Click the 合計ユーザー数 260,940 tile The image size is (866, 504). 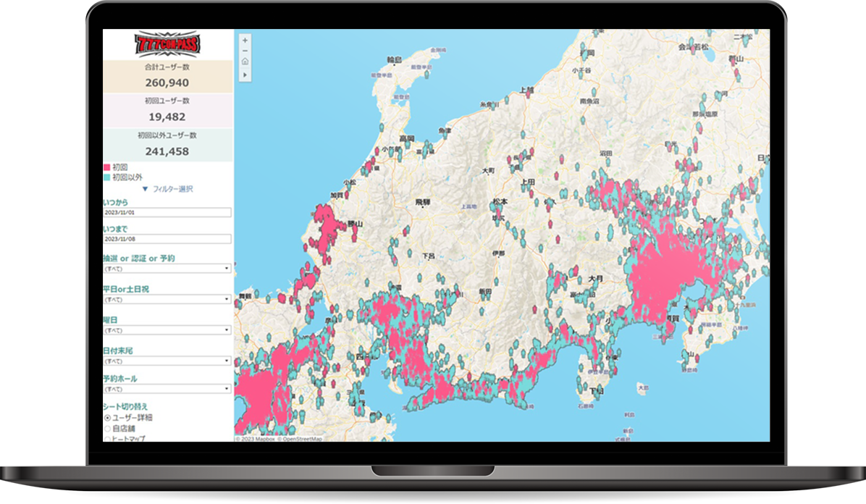click(167, 77)
